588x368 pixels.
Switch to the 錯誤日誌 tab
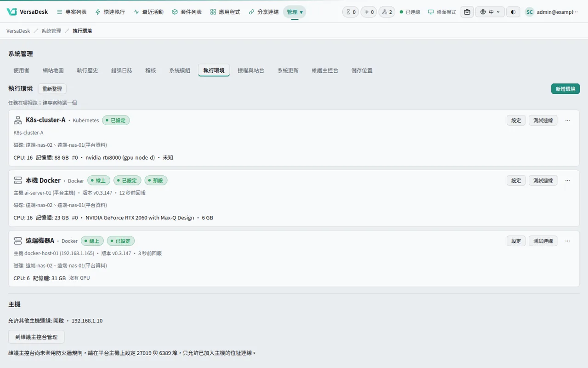[x=122, y=70]
